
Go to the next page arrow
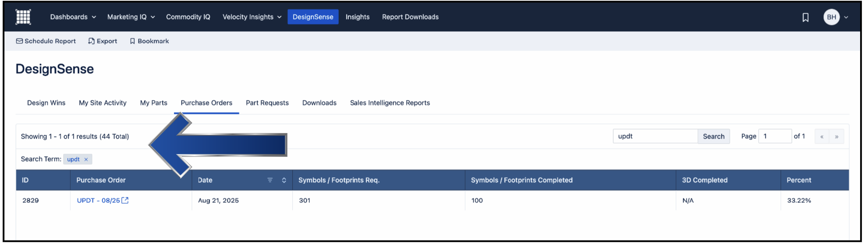tap(837, 137)
